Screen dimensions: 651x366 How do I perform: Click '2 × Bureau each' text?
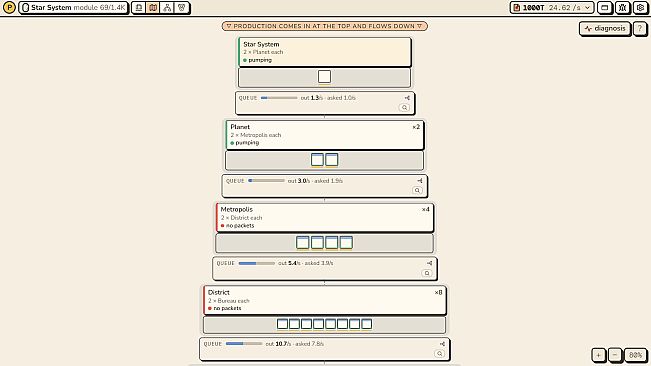[229, 300]
